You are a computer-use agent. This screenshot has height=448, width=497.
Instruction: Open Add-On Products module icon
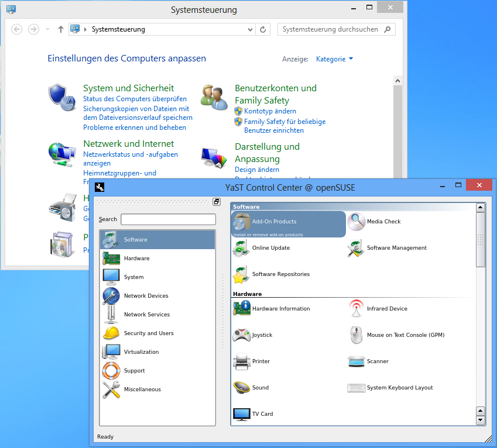point(242,222)
